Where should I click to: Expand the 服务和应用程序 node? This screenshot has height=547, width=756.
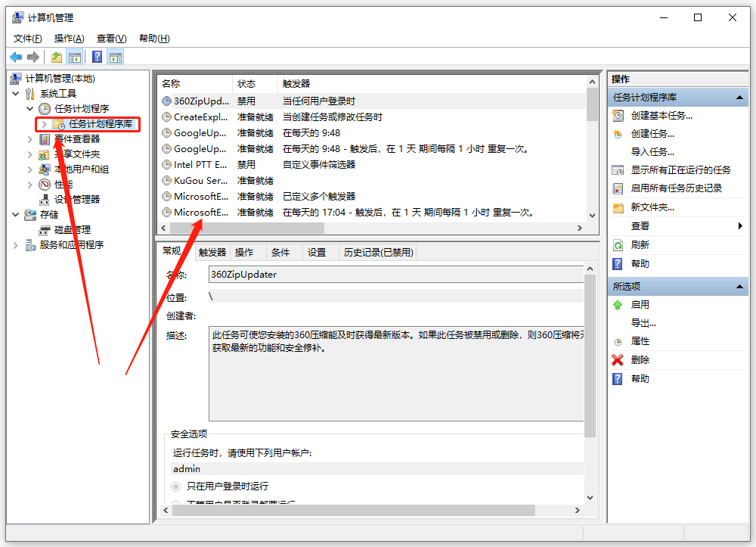[16, 245]
